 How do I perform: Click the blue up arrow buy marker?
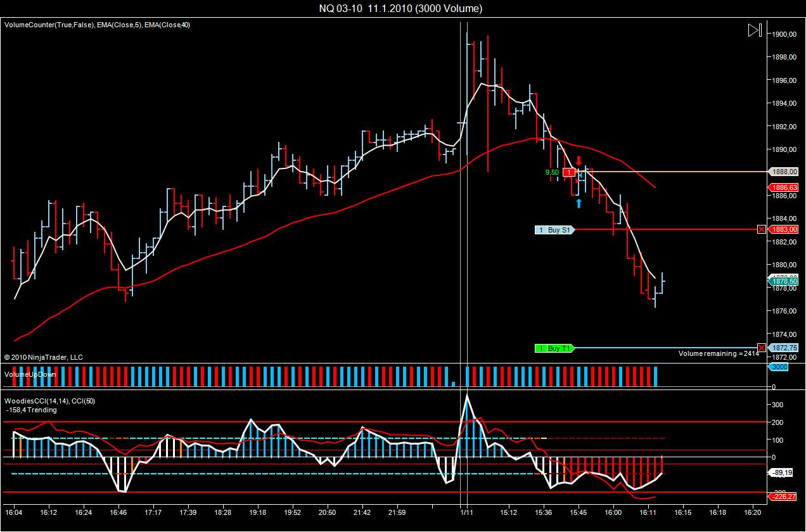point(579,203)
